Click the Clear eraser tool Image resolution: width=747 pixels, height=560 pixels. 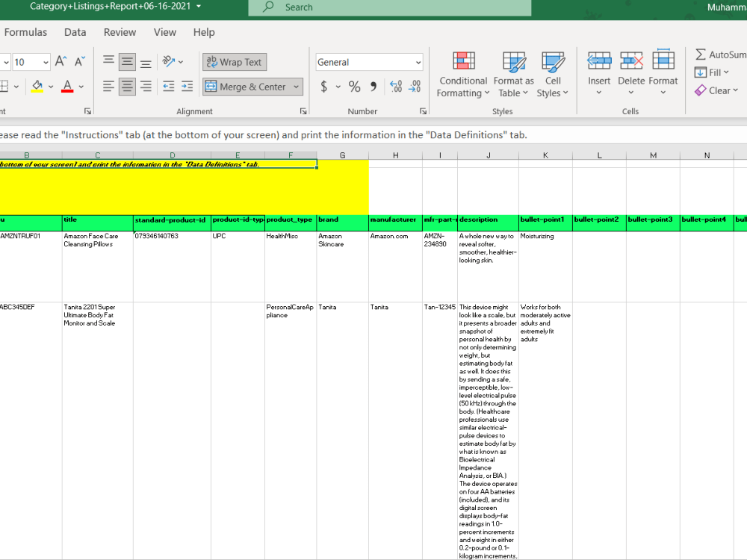click(x=701, y=90)
